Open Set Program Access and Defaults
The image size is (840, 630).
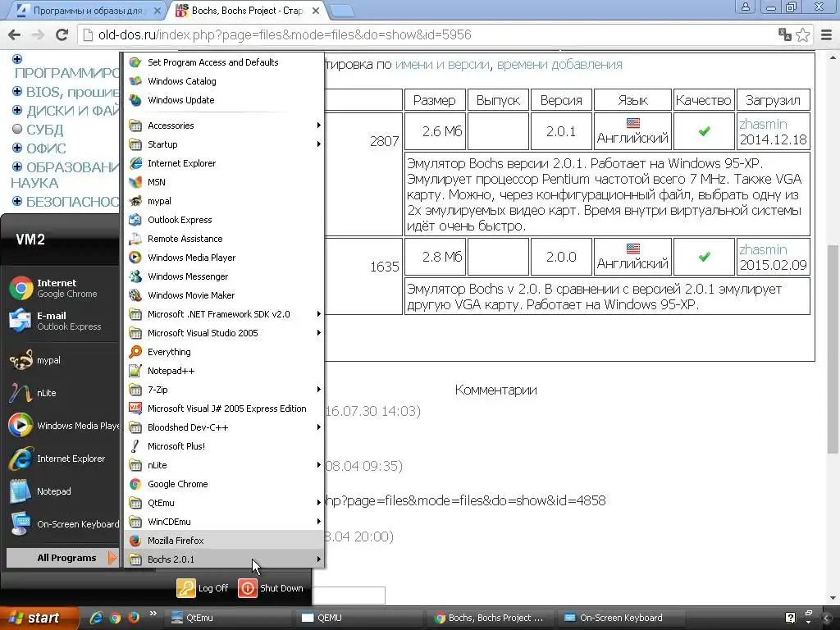pyautogui.click(x=224, y=62)
